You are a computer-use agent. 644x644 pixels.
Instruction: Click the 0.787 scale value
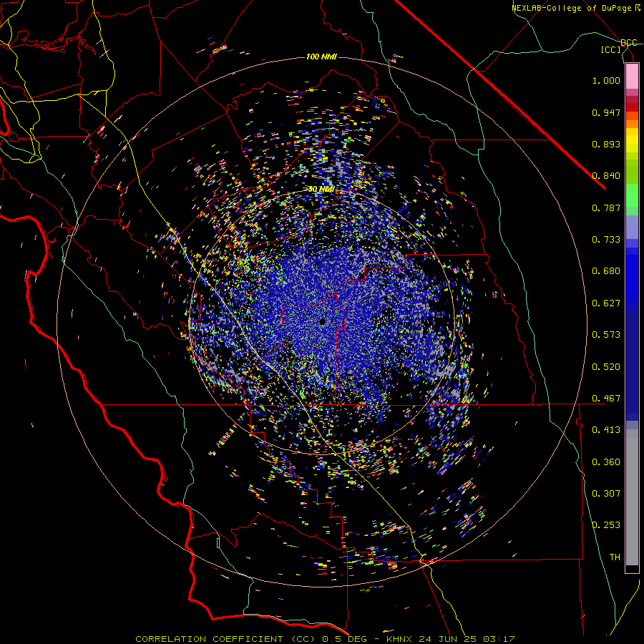pos(606,208)
